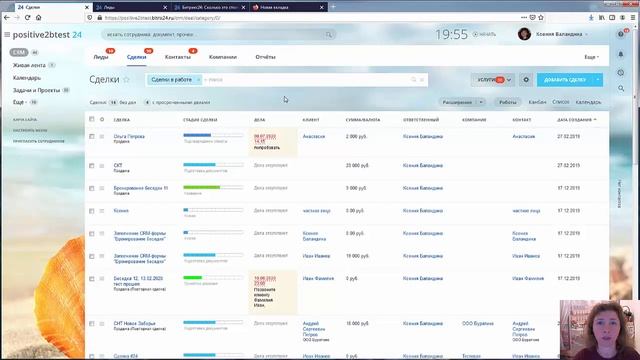Click stage progress bar of Ольга Петрова deal
The image size is (640, 360).
(213, 135)
